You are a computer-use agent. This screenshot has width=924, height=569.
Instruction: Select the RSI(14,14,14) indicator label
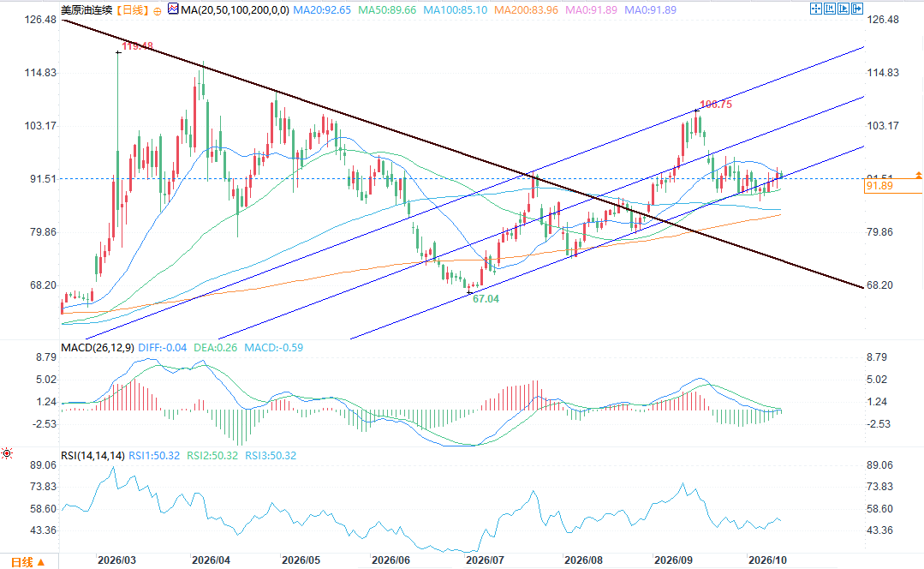coord(92,455)
